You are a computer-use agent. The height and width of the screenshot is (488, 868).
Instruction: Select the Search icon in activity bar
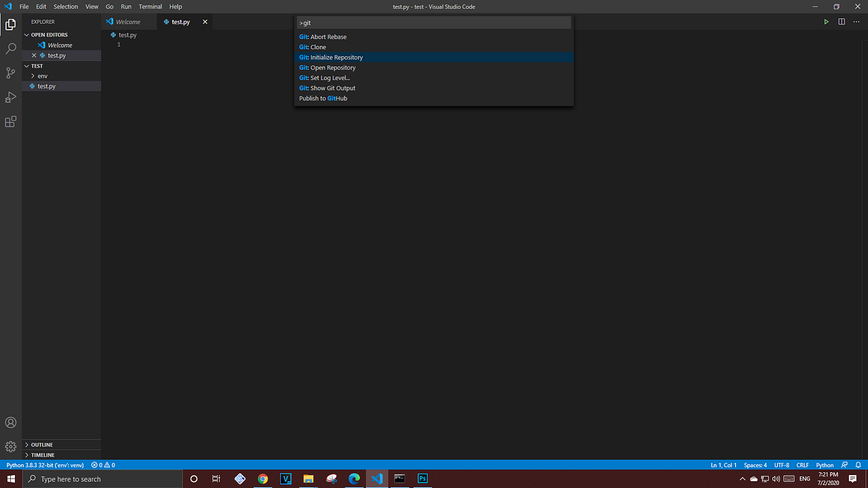point(10,48)
